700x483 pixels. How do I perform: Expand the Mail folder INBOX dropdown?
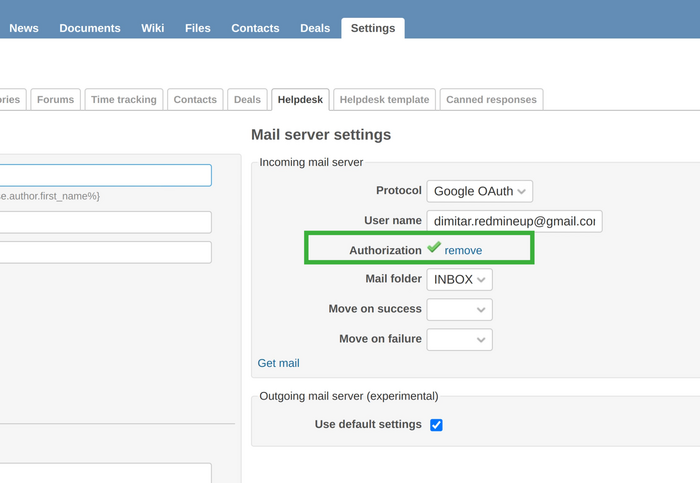pos(459,280)
